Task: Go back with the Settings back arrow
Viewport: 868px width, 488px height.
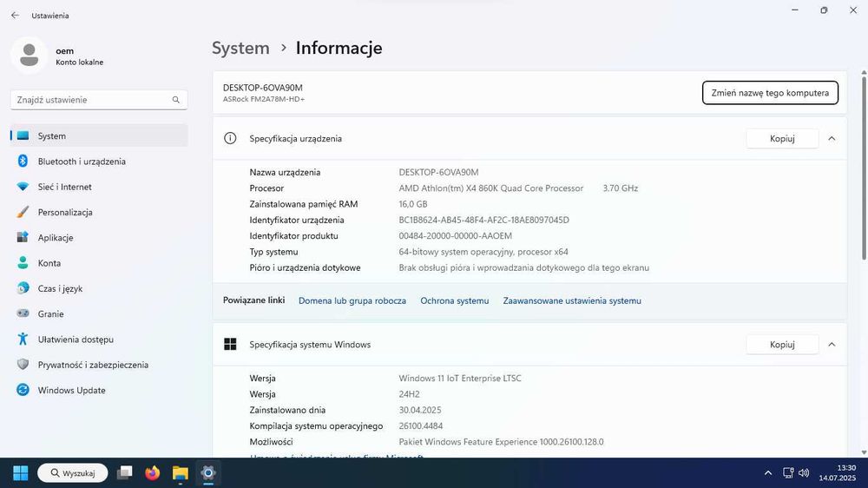Action: [15, 16]
